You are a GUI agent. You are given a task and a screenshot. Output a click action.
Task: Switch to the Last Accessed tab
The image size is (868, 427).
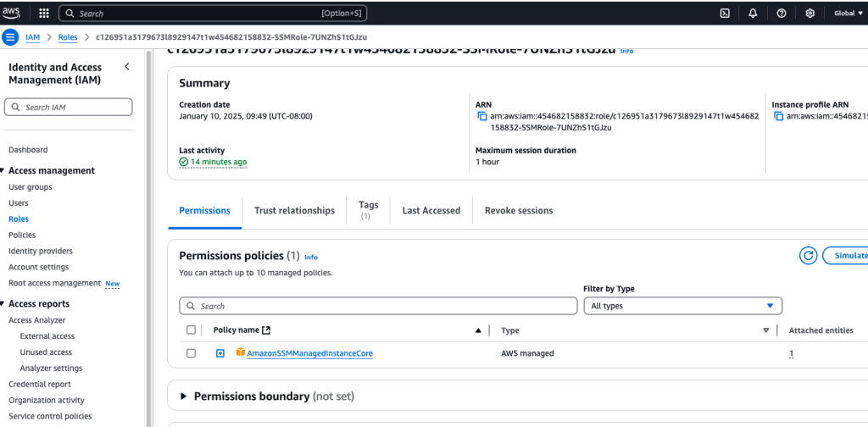click(x=431, y=210)
